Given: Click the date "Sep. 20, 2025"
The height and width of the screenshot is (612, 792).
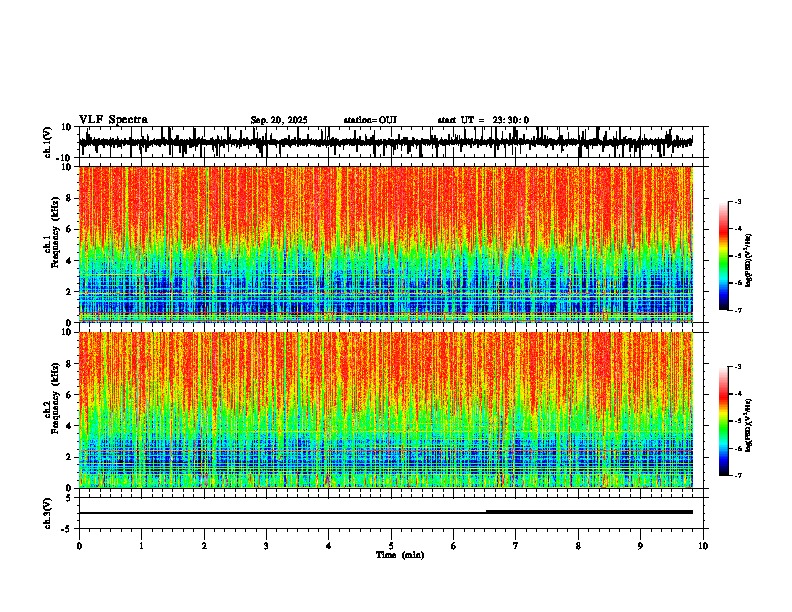Looking at the screenshot, I should click(x=279, y=120).
